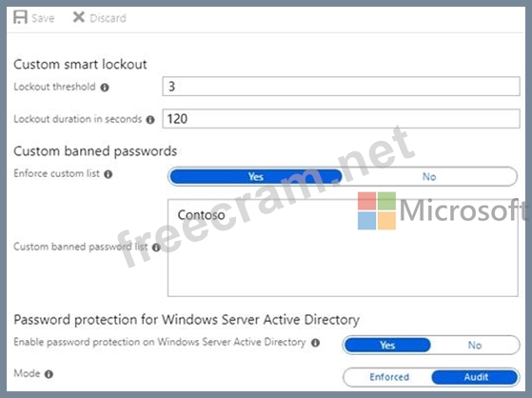Click the Discard X icon
The image size is (532, 398).
coord(79,16)
